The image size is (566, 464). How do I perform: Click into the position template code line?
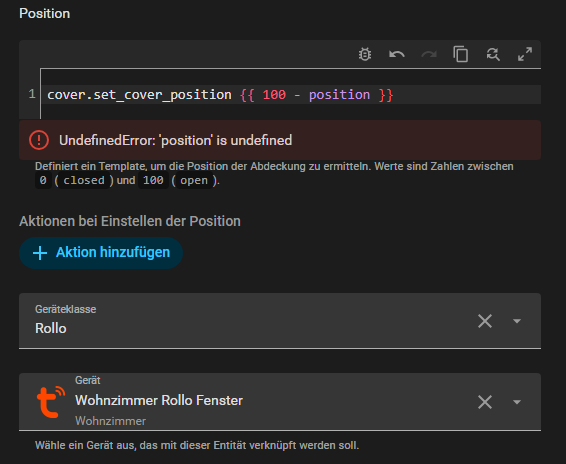(291, 95)
